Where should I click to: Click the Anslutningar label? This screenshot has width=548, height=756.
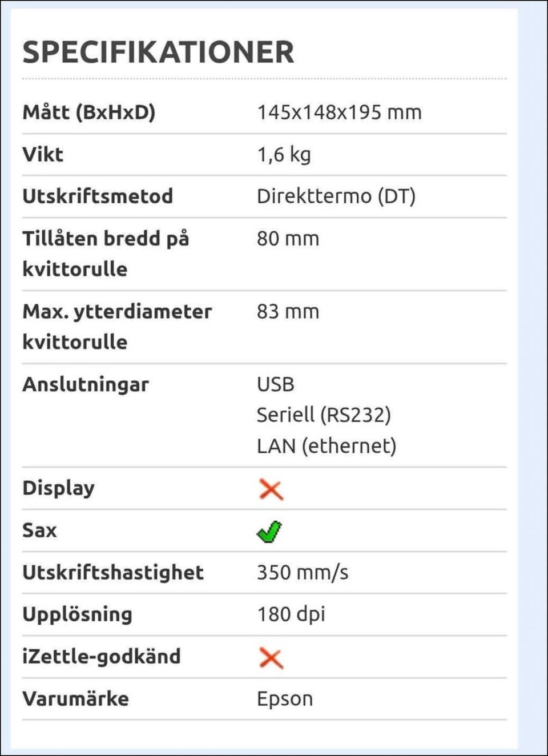(86, 384)
